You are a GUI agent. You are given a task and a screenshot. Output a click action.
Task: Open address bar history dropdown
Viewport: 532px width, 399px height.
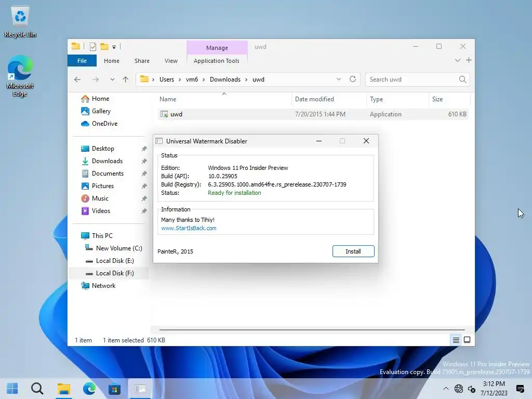tap(338, 79)
